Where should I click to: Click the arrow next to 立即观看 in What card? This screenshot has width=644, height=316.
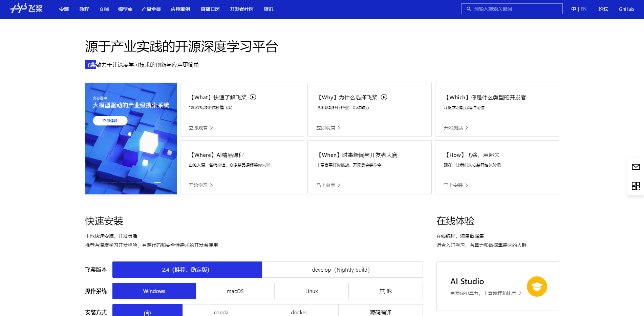point(211,128)
